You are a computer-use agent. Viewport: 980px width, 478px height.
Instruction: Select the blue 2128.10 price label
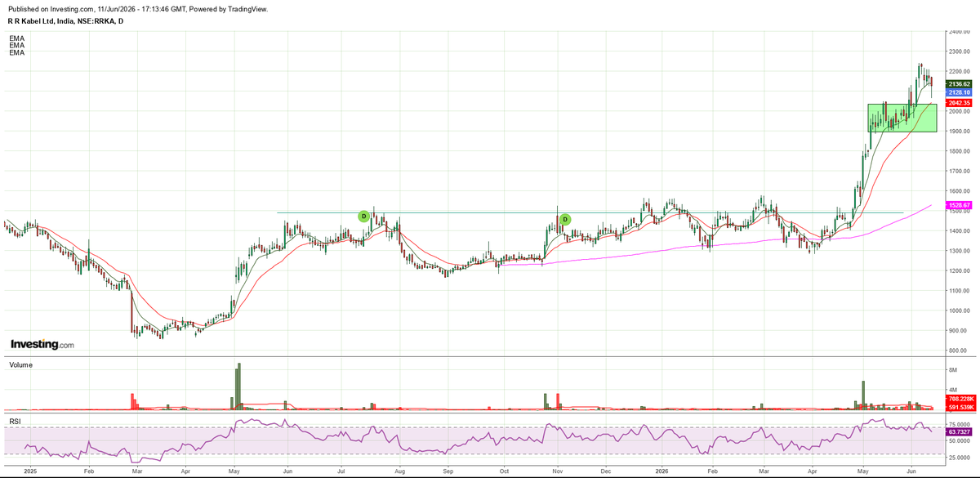(958, 93)
